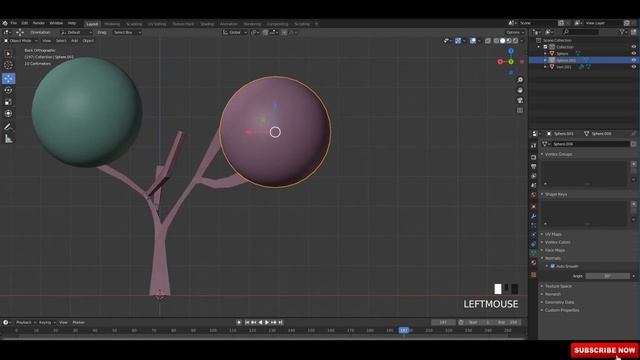Activate the Scale tool
640x360 pixels.
click(x=8, y=102)
